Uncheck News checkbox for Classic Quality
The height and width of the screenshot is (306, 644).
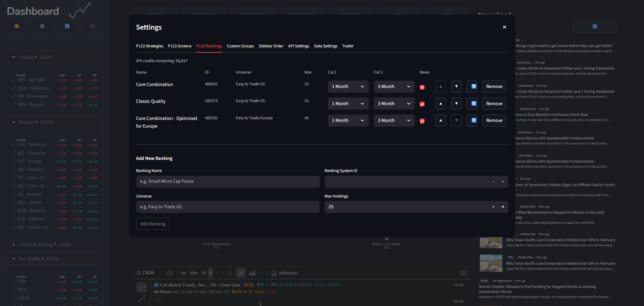click(422, 104)
